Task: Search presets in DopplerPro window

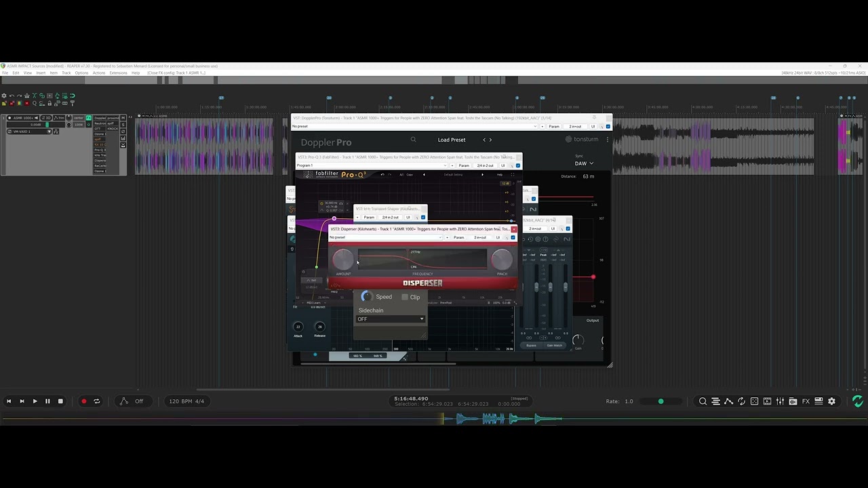Action: (x=413, y=140)
